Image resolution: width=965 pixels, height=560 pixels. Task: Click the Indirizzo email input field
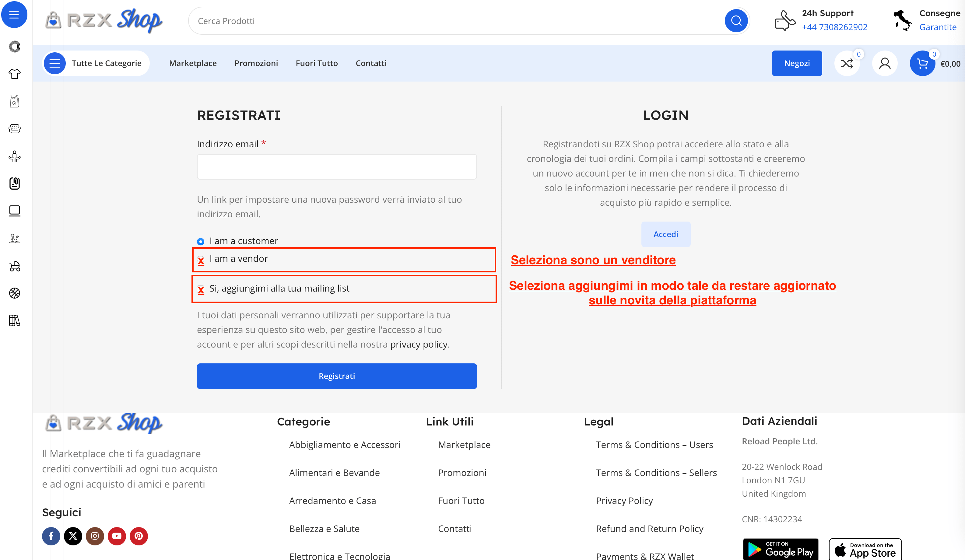[x=337, y=167]
